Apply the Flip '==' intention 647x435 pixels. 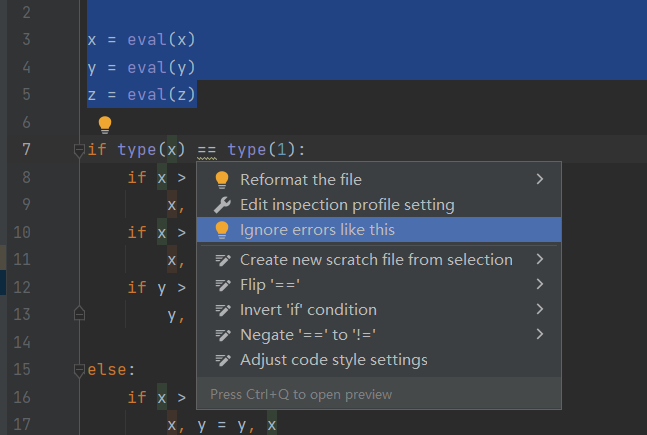tap(379, 285)
